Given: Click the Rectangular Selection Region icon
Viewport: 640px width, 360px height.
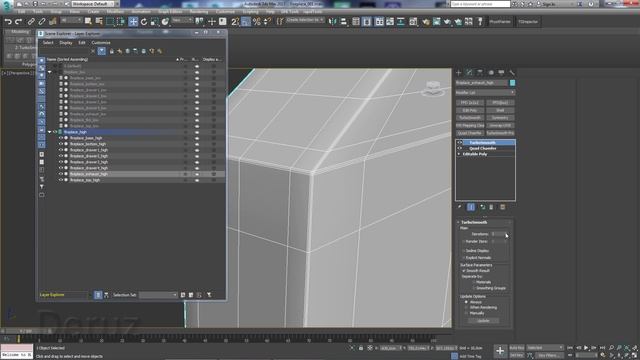Looking at the screenshot, I should (110, 22).
